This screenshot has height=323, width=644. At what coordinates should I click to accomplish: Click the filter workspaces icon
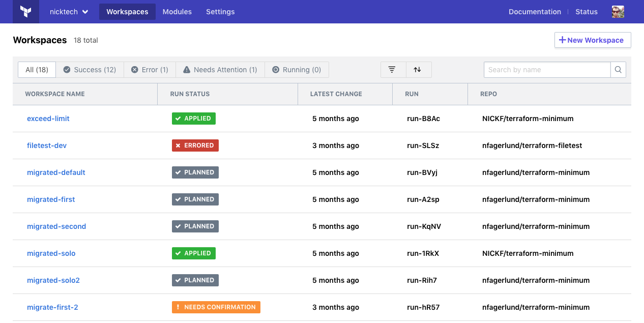click(x=392, y=70)
